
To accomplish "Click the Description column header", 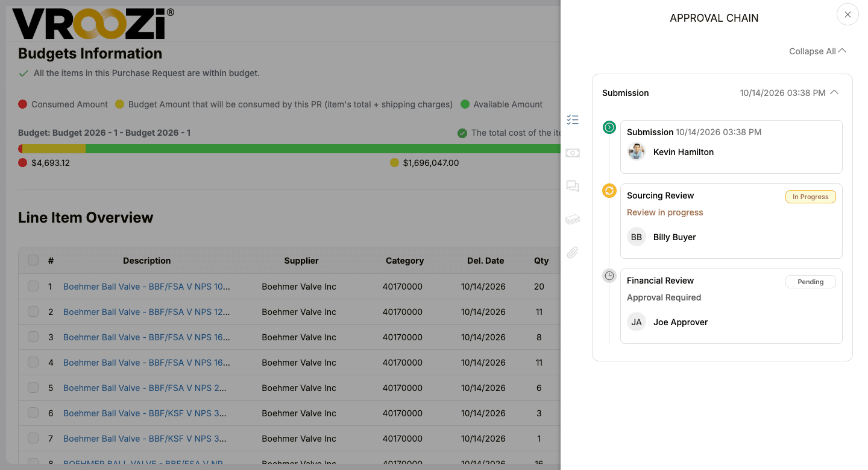I will click(x=147, y=261).
